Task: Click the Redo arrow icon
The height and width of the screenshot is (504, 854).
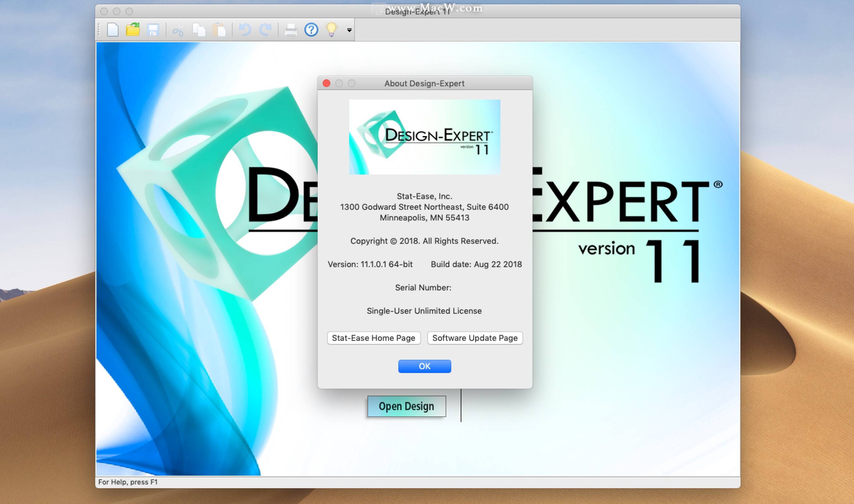Action: [265, 30]
